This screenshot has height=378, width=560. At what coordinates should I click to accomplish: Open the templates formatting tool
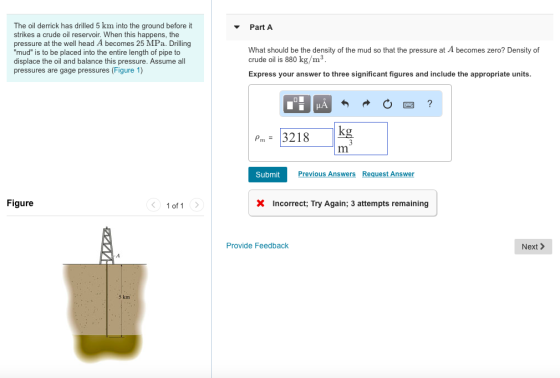(296, 104)
